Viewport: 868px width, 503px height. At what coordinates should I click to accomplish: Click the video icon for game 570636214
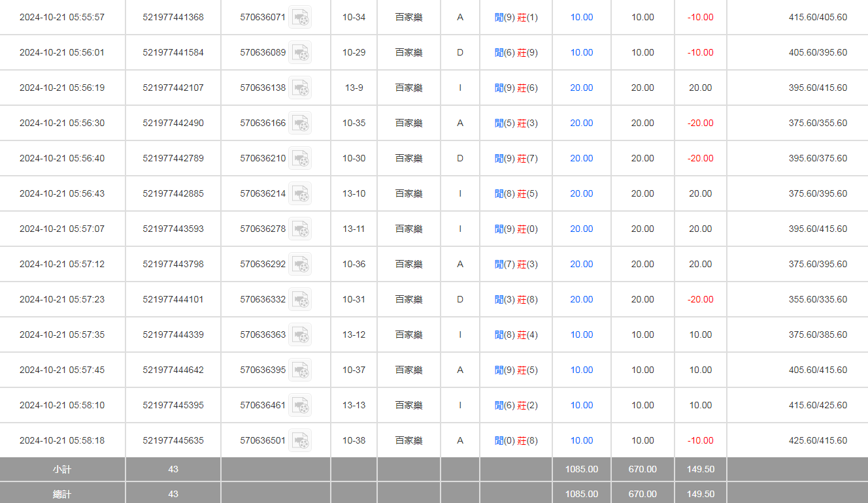(300, 193)
